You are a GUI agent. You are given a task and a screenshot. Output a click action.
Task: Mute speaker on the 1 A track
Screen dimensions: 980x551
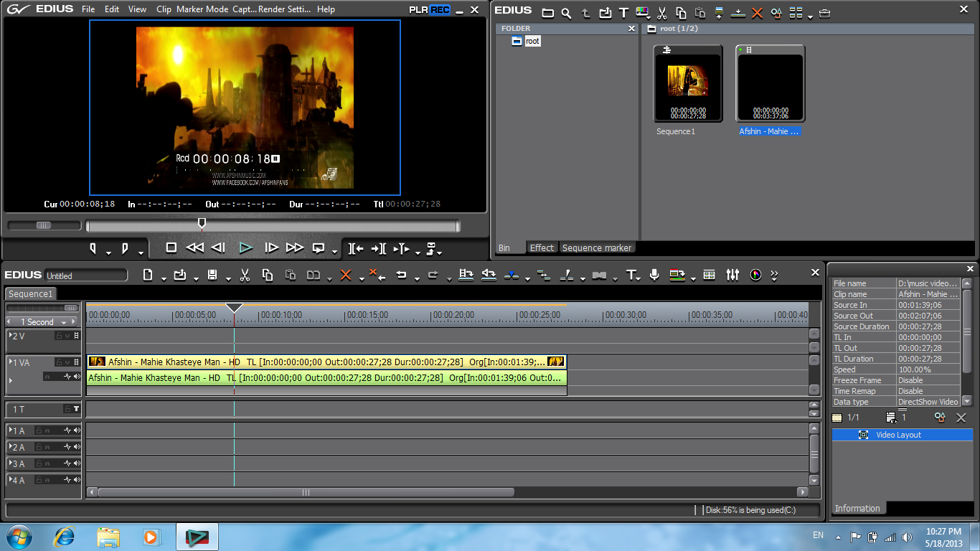point(77,430)
